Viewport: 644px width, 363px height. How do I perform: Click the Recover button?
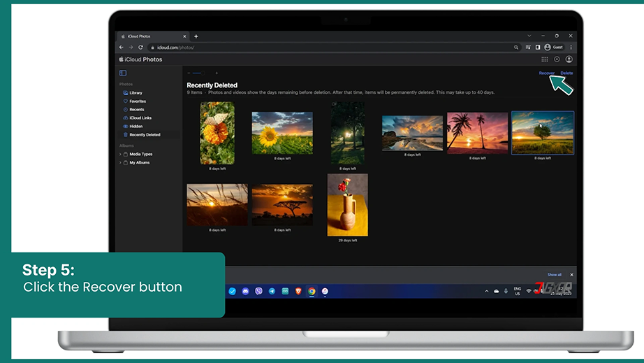point(547,73)
